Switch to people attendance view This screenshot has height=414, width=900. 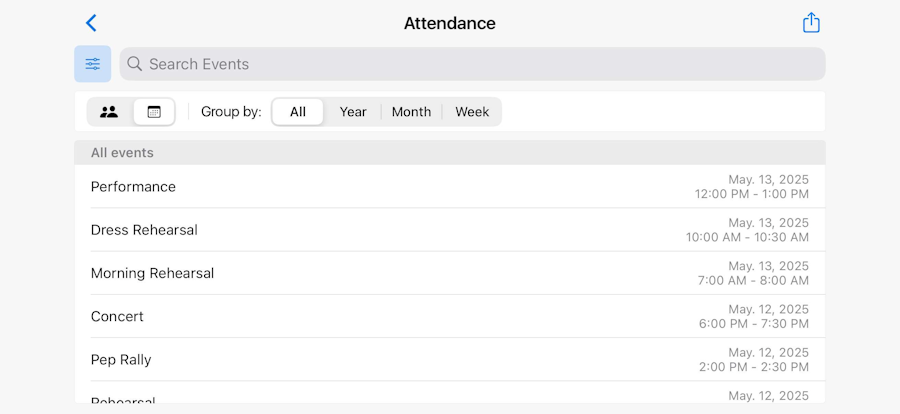coord(110,112)
